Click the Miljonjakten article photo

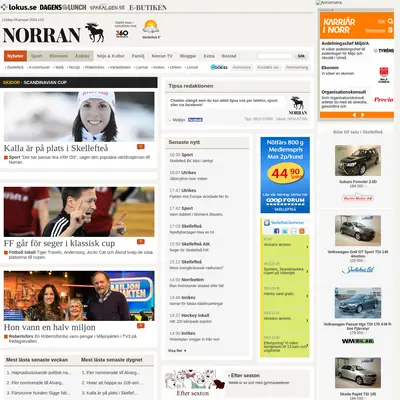pyautogui.click(x=79, y=296)
